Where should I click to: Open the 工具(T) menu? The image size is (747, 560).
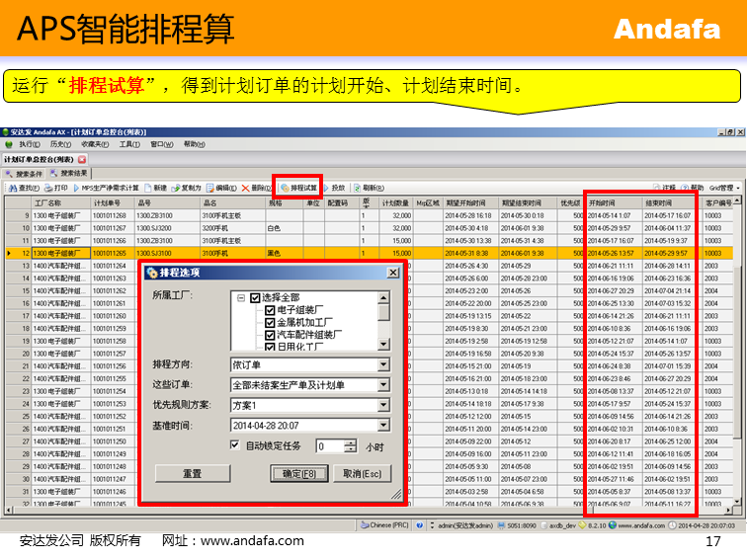(128, 144)
